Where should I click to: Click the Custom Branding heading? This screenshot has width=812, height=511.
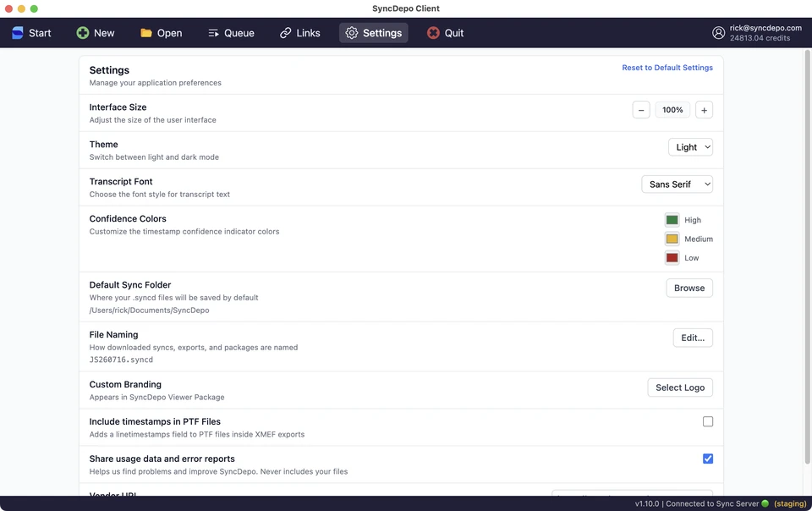pyautogui.click(x=125, y=384)
